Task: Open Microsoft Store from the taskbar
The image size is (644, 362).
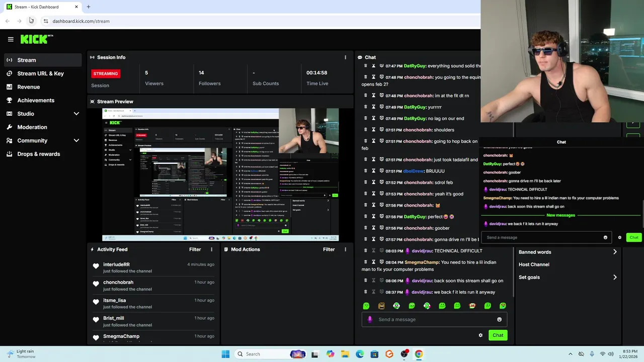Action: (x=374, y=354)
